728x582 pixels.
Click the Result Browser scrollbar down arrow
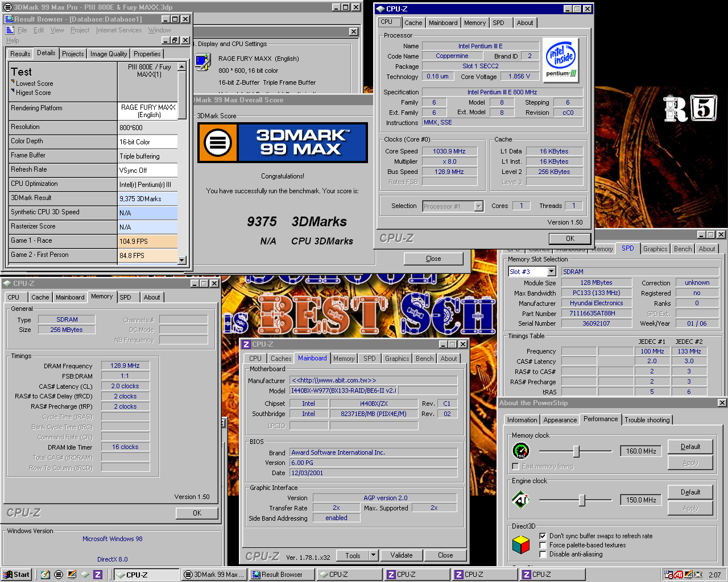[x=182, y=260]
